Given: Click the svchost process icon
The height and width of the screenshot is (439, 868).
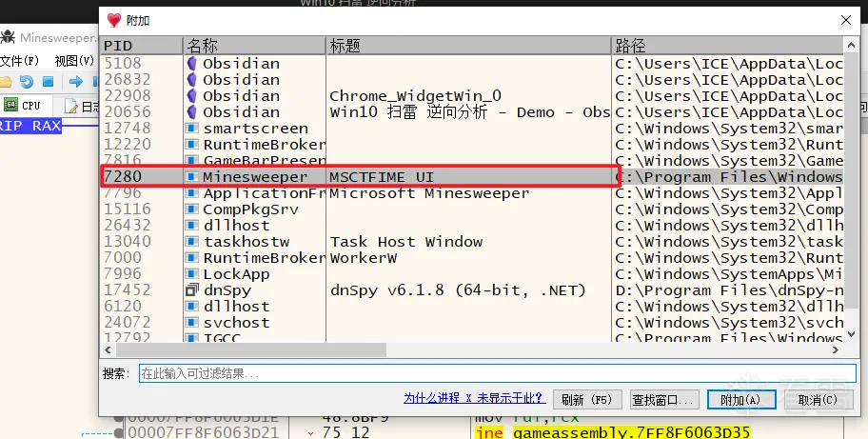Looking at the screenshot, I should tap(191, 322).
